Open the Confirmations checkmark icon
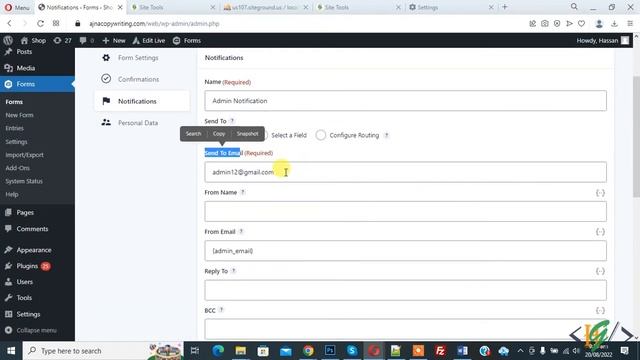640x360 pixels. (x=106, y=79)
